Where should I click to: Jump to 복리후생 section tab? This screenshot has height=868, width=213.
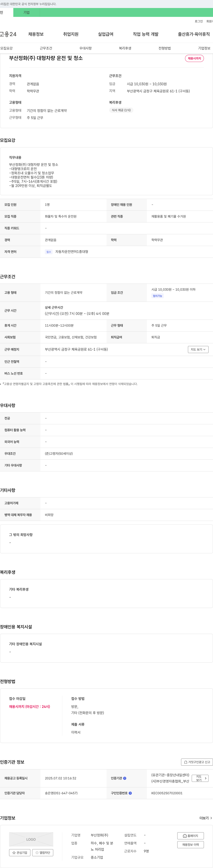[125, 48]
